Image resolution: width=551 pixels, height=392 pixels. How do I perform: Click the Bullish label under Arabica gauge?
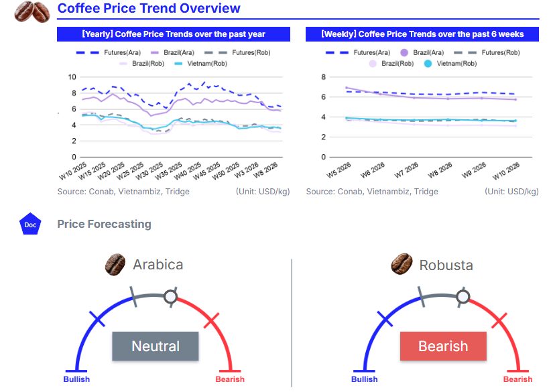point(76,379)
